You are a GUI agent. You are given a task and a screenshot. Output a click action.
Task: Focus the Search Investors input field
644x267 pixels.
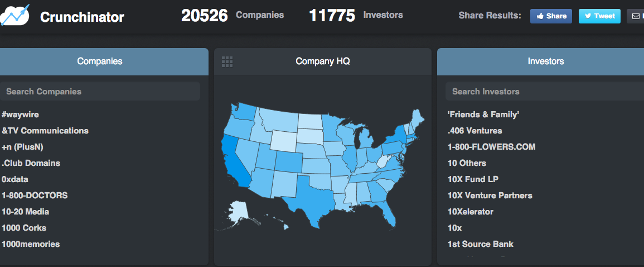(545, 92)
